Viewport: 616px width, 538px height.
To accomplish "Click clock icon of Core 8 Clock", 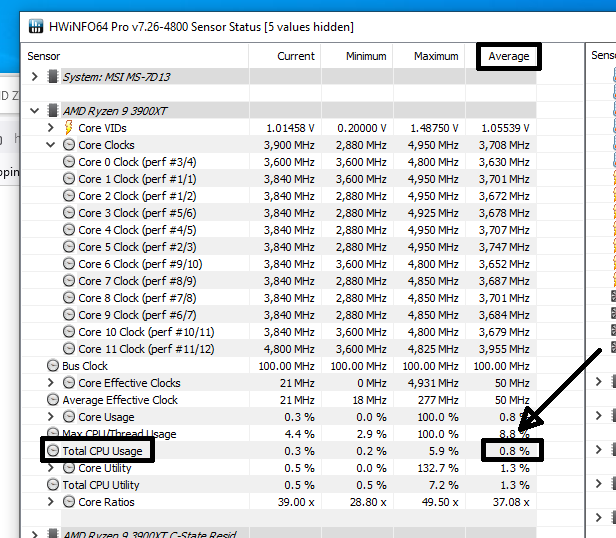I will (69, 298).
